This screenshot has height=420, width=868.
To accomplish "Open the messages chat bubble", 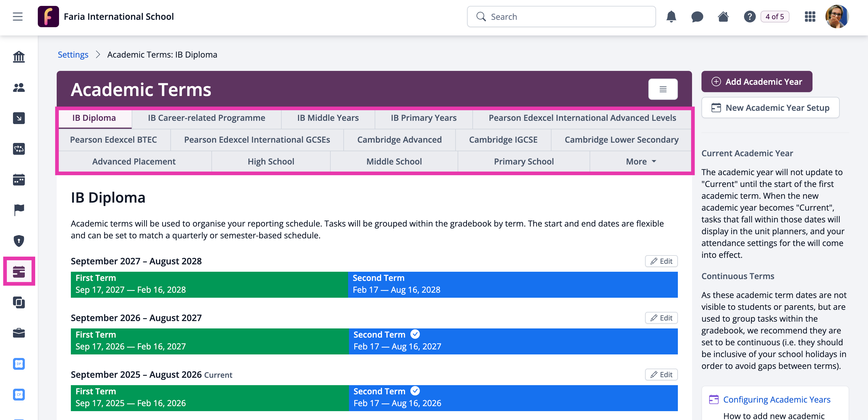I will pos(697,17).
